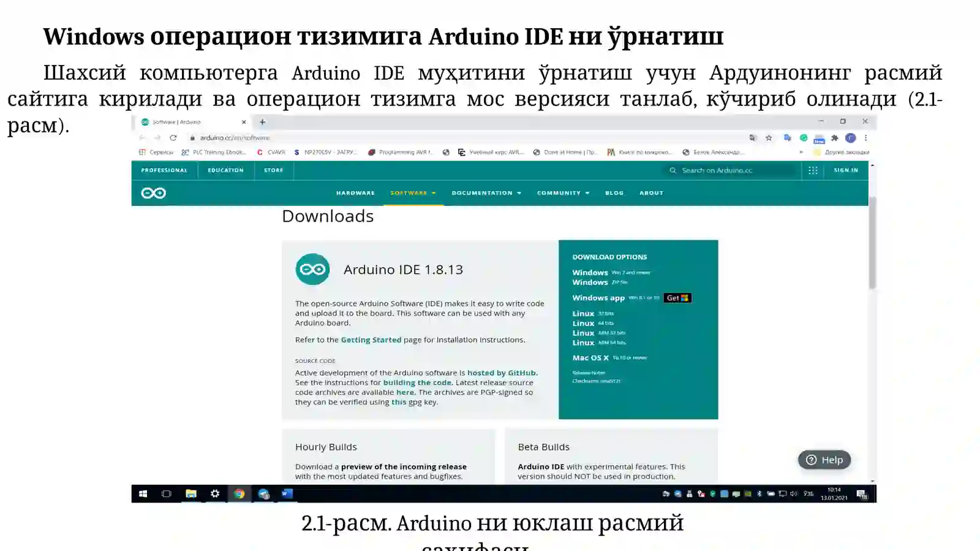Open the HARDWARE menu item
This screenshot has width=980, height=551.
[355, 193]
